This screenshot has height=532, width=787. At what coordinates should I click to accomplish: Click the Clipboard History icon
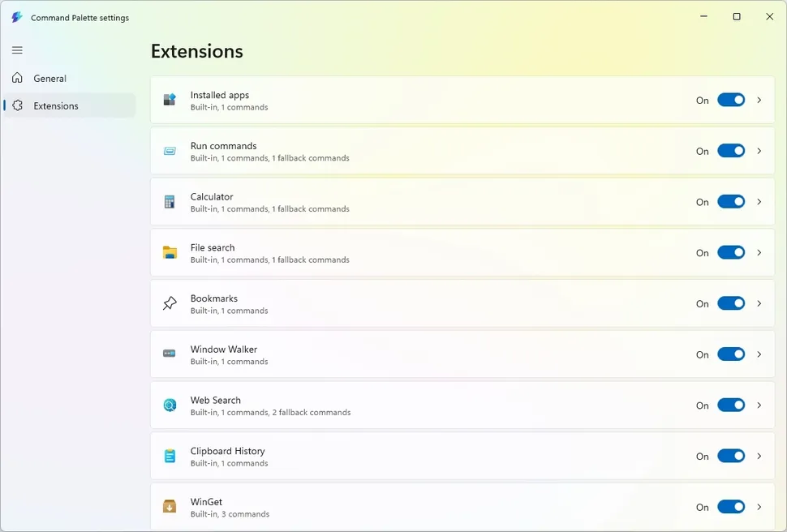click(170, 456)
